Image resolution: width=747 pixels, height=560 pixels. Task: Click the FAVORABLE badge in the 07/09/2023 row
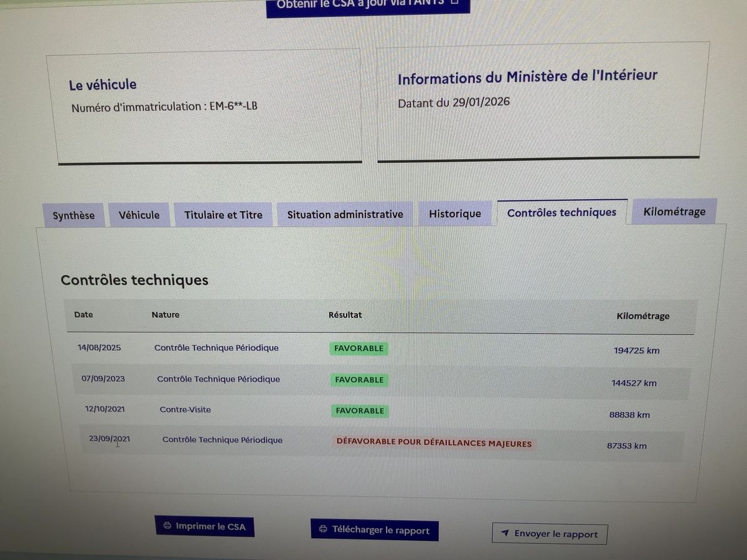[x=359, y=380]
